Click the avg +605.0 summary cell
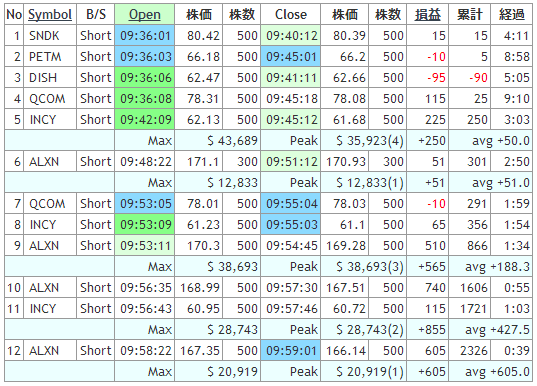 [x=491, y=372]
